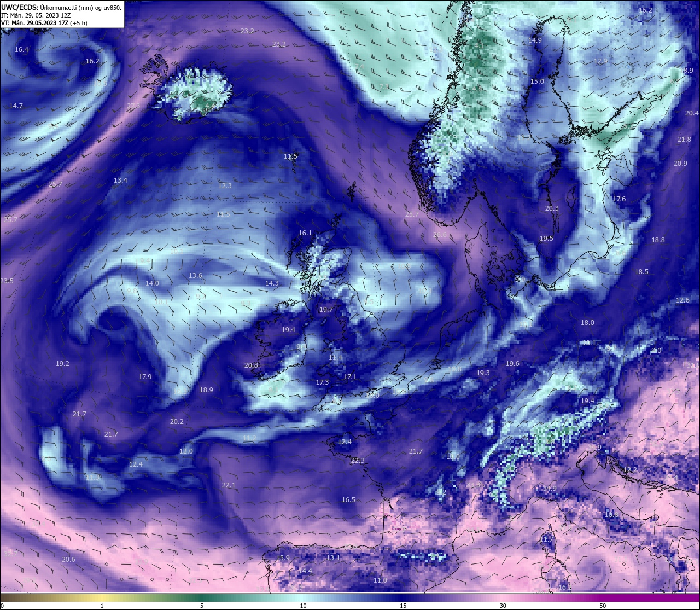Click the UWC/ECDS Úrkomumætti title text

point(61,7)
